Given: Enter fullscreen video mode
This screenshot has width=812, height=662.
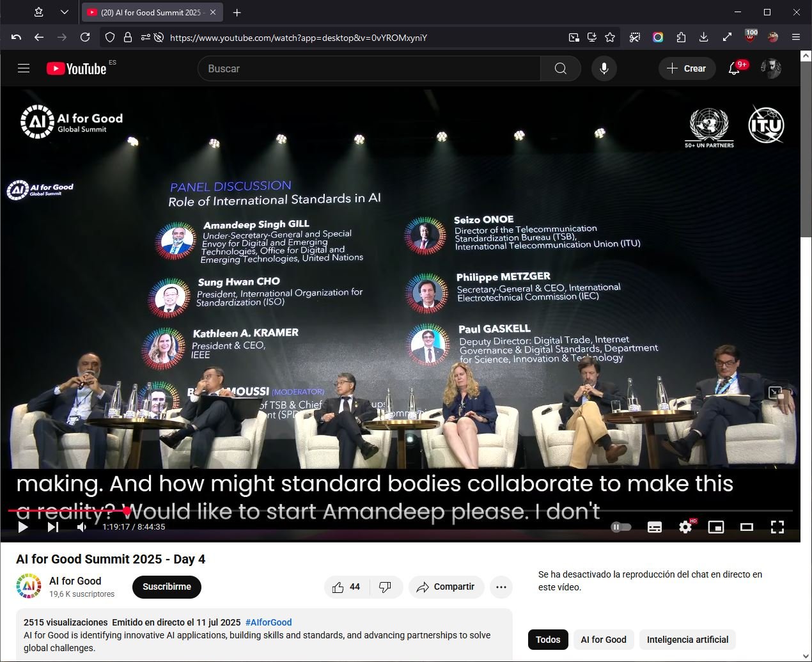Looking at the screenshot, I should click(777, 527).
